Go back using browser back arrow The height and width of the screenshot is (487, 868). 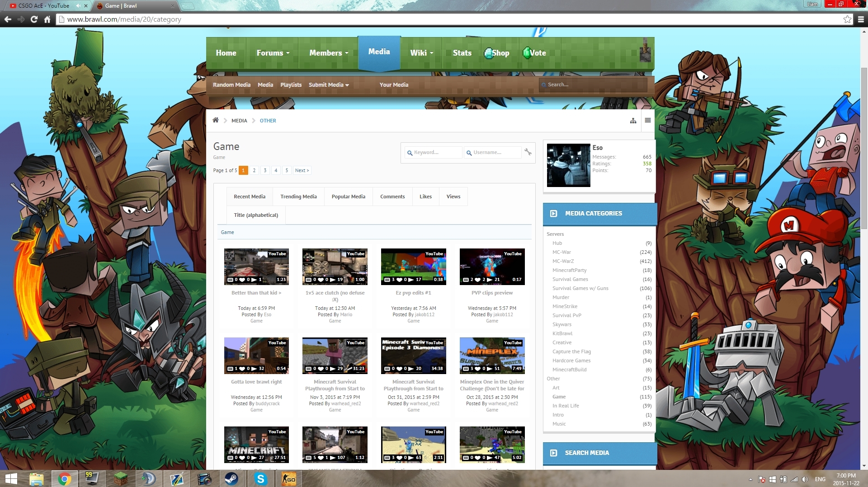tap(8, 19)
